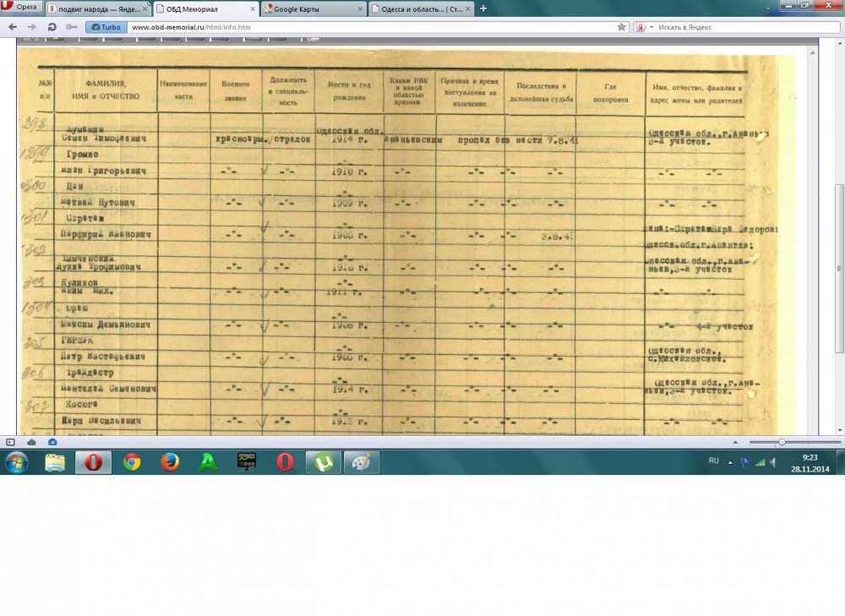Open the Windows Start menu
This screenshot has height=616, width=845.
17,462
